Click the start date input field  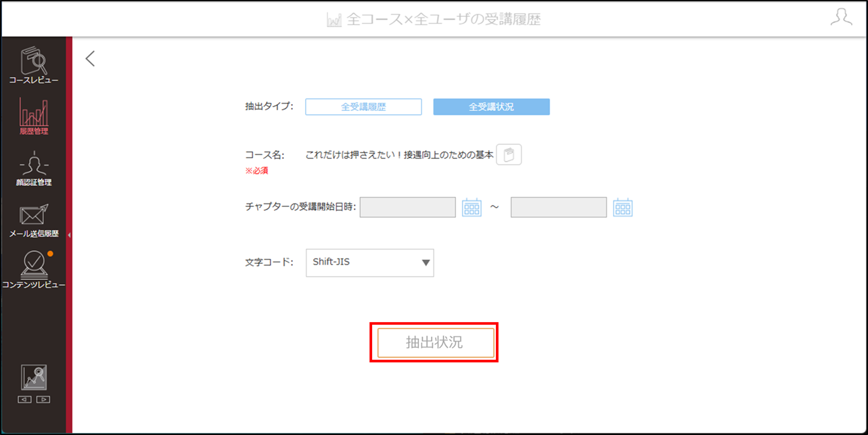(x=408, y=208)
